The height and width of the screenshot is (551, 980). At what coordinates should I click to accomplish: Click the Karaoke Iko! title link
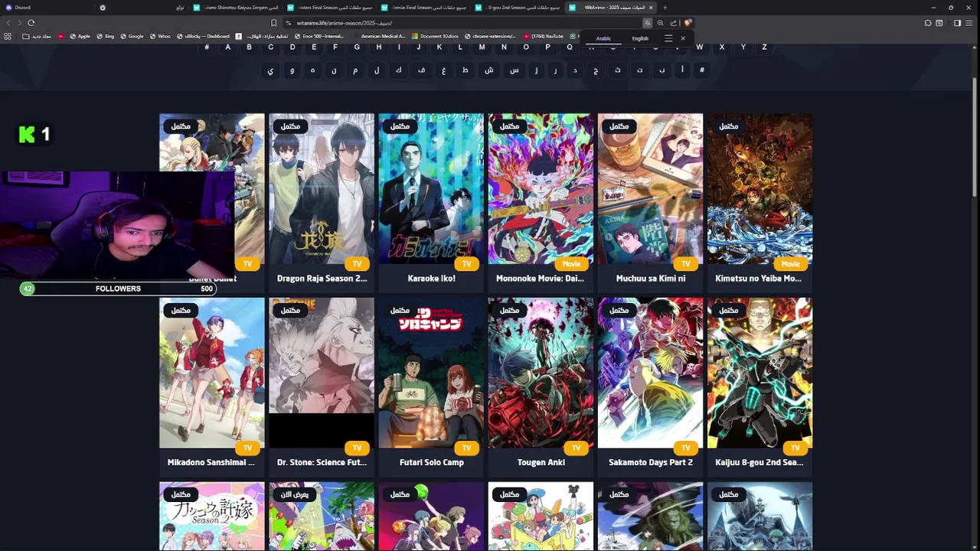[x=431, y=279]
